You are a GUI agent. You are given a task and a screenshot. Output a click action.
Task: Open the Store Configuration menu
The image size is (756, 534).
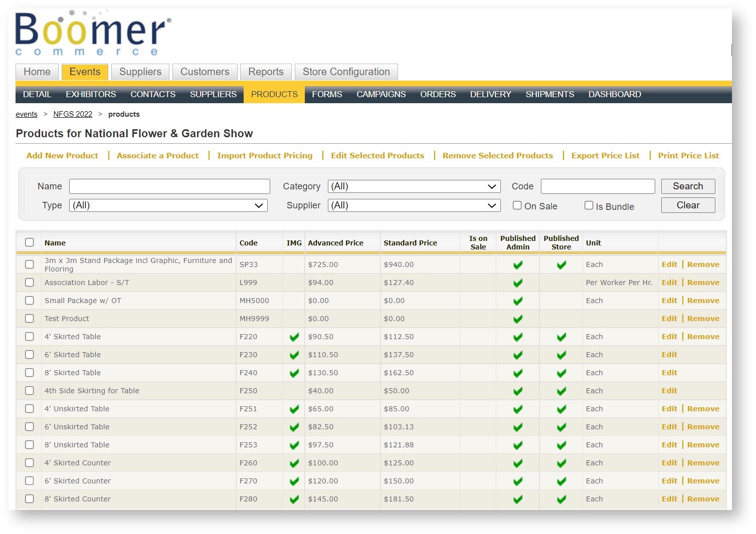coord(346,71)
